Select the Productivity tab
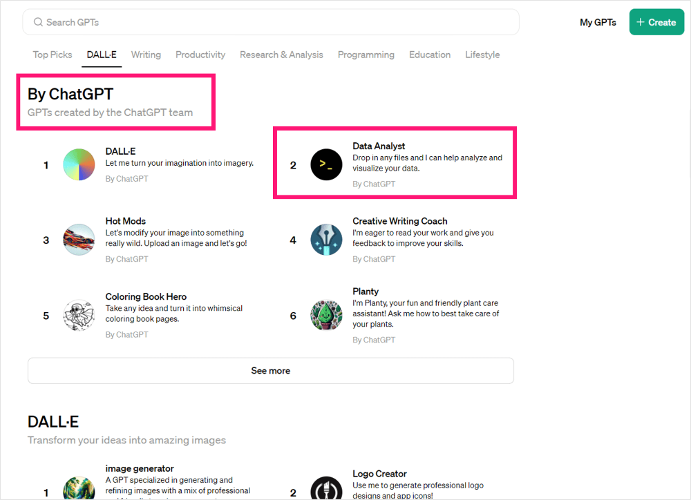 point(200,55)
